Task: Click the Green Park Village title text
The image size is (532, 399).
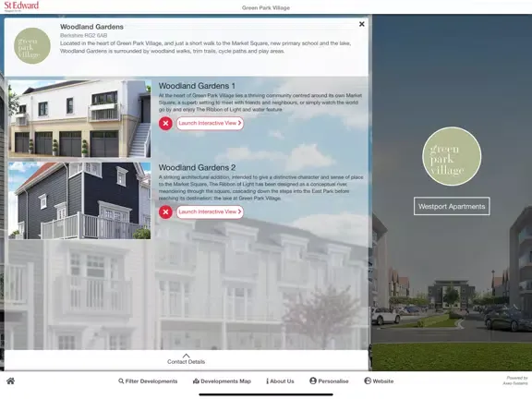Action: coord(266,7)
